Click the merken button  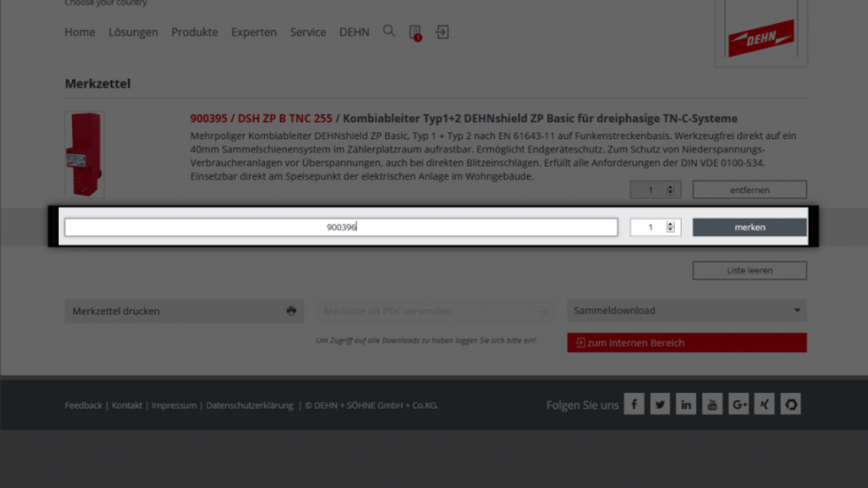coord(749,227)
